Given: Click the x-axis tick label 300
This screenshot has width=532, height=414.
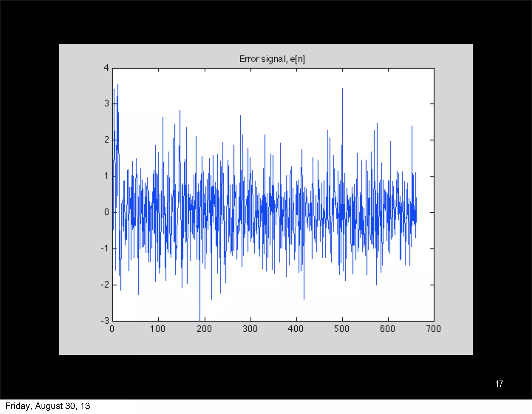Looking at the screenshot, I should click(x=250, y=329).
